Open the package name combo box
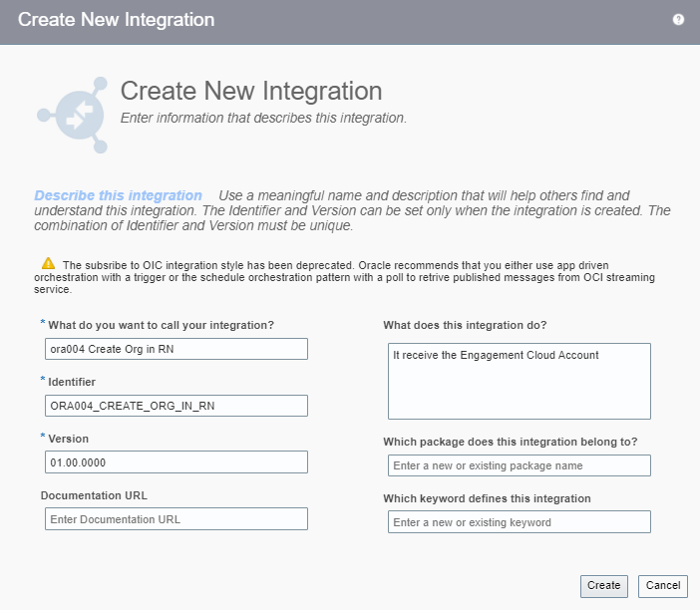Screen dimensions: 700x610 tap(519, 465)
